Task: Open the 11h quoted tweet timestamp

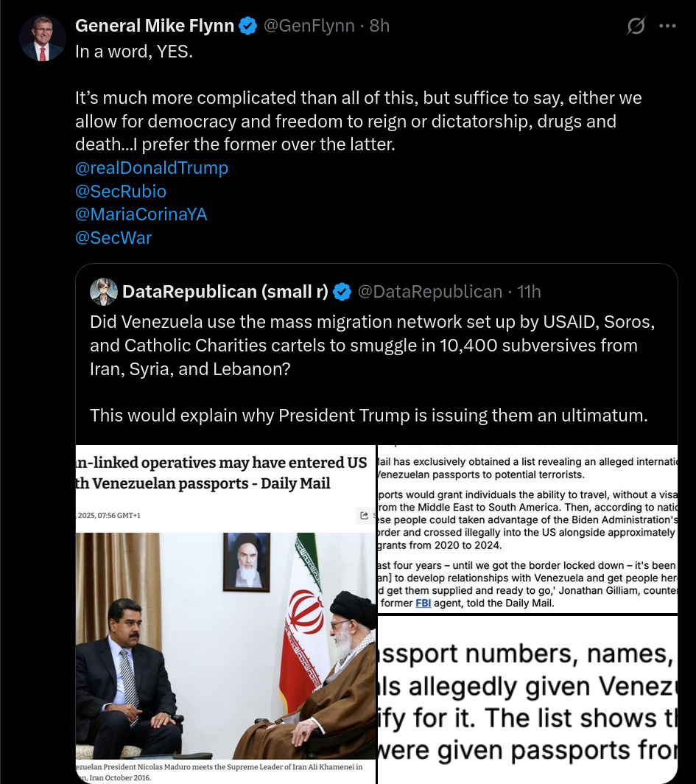Action: 529,292
